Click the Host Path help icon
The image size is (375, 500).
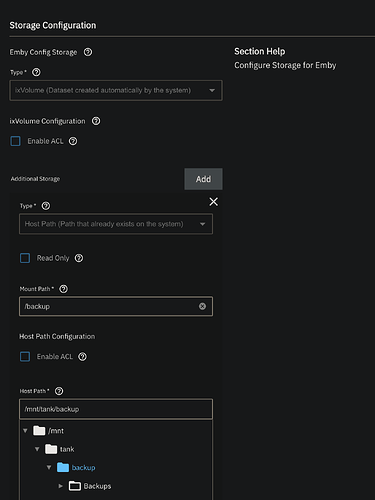59,391
